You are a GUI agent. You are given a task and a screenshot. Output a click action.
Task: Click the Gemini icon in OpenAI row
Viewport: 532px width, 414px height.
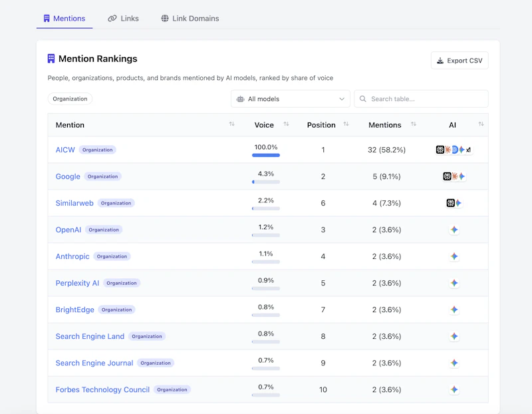pyautogui.click(x=454, y=230)
